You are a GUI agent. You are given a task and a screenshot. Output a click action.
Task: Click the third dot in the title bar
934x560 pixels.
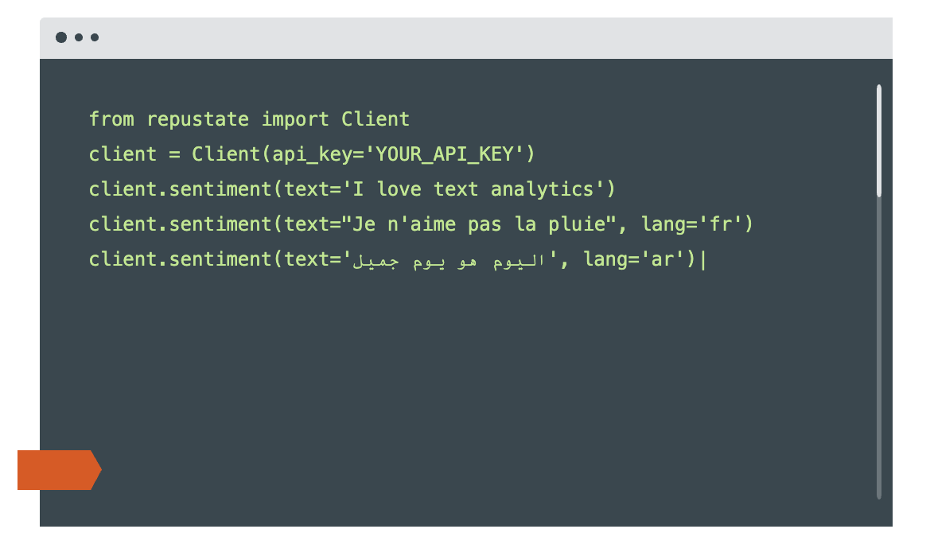coord(95,37)
